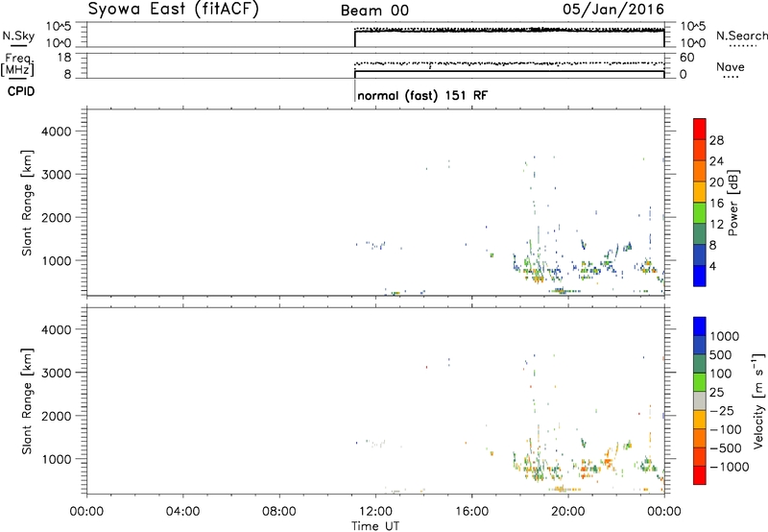Click the blue top velocity colorbar segment

point(700,326)
